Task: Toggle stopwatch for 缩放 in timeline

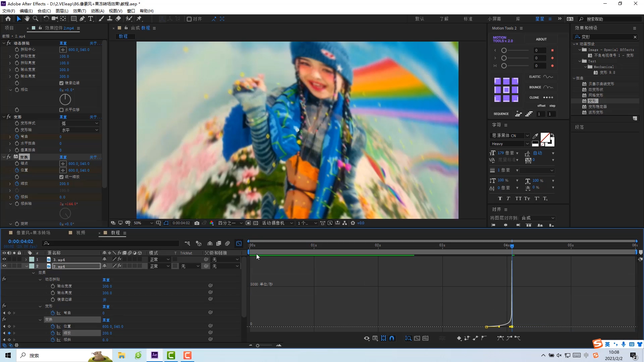Action: (x=53, y=333)
